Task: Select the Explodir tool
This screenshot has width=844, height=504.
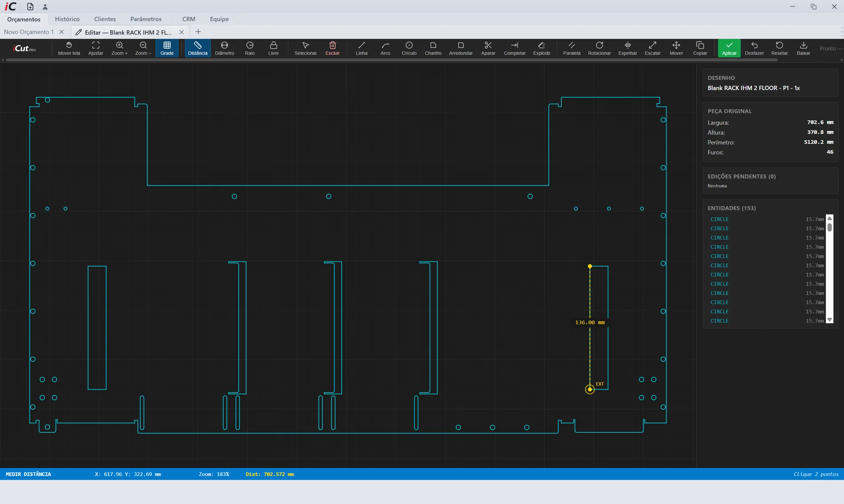Action: coord(541,48)
